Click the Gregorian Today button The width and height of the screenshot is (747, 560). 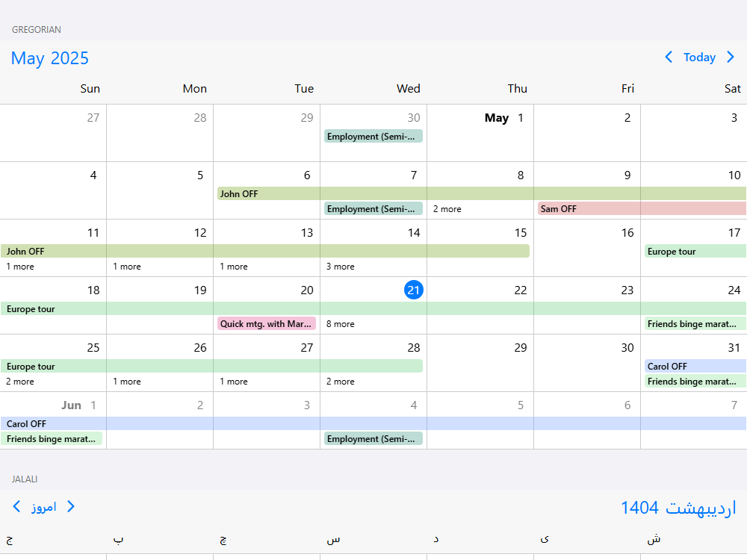tap(699, 57)
